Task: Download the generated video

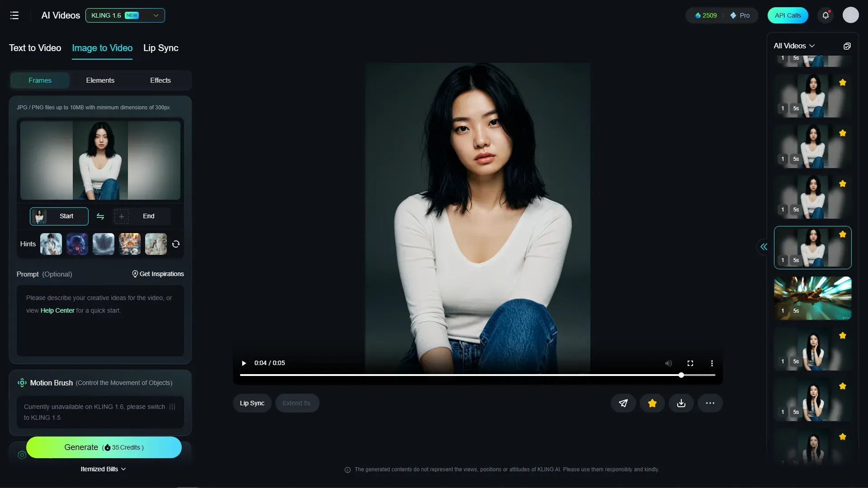Action: tap(681, 403)
